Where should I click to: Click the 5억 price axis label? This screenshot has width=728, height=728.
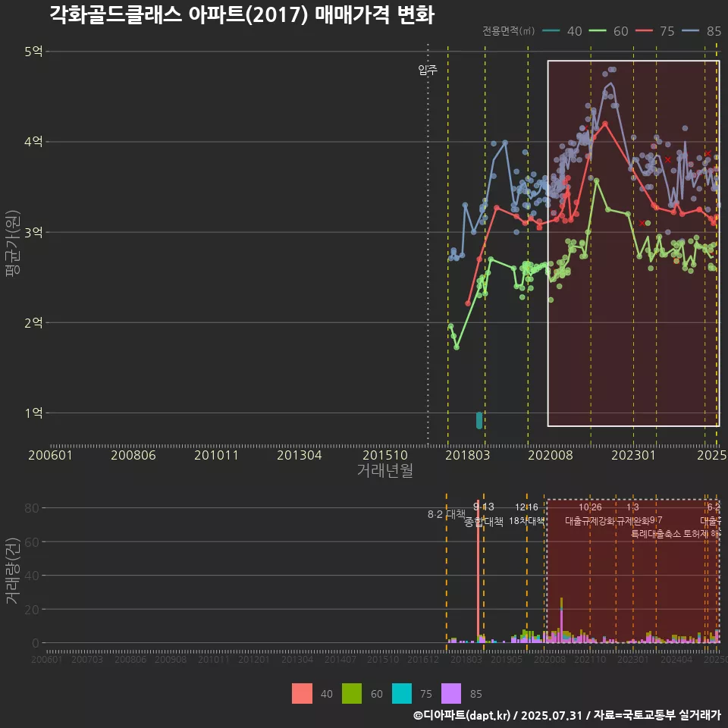click(34, 51)
